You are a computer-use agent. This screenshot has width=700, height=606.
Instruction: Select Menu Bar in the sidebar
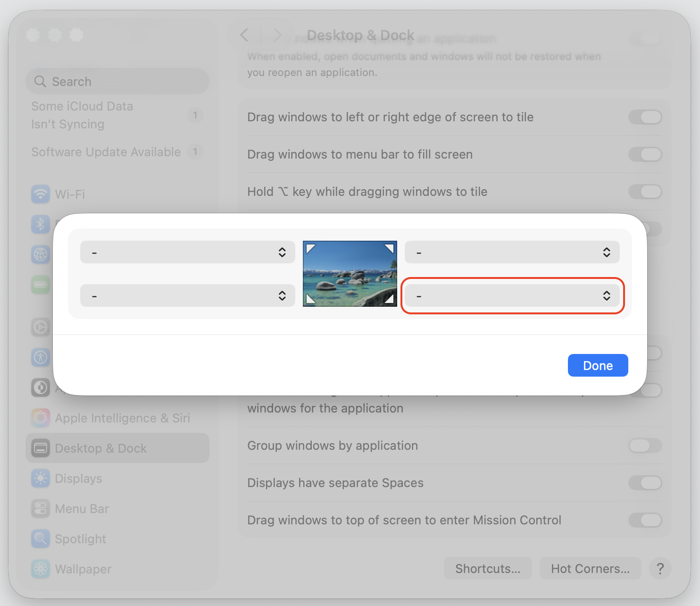coord(117,508)
